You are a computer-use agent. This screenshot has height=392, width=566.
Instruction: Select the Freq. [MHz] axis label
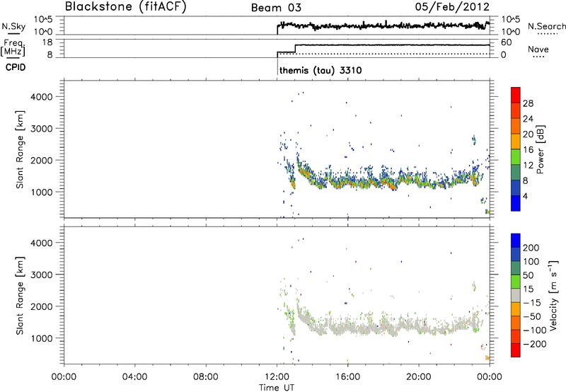coord(13,47)
